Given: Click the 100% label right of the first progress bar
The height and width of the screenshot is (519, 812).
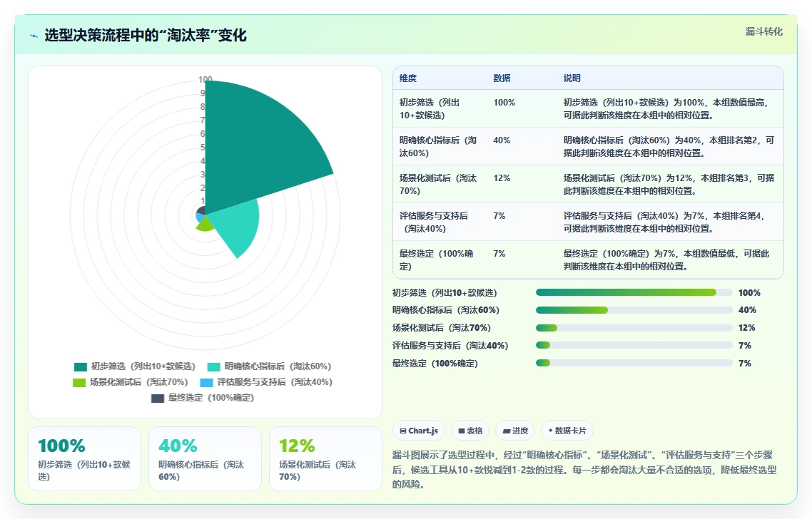Looking at the screenshot, I should click(x=749, y=293).
